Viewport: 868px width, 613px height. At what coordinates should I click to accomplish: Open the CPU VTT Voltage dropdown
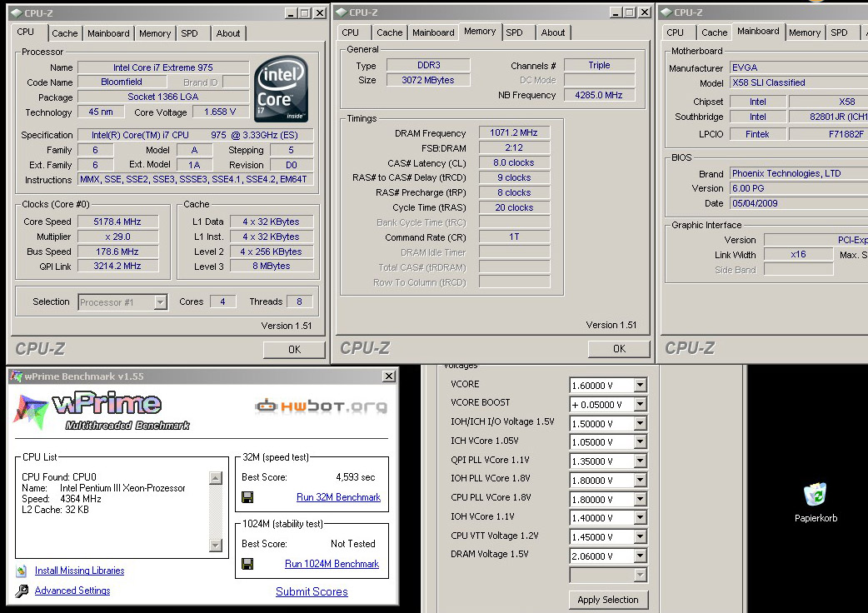click(640, 536)
